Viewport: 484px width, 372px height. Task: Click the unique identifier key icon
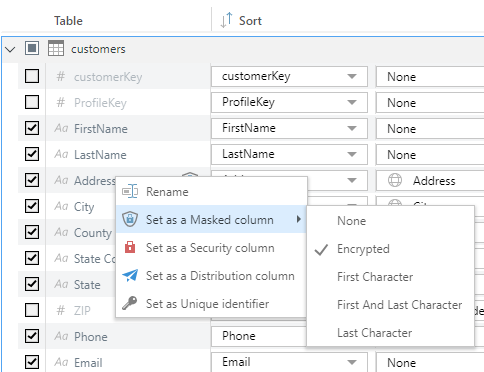pyautogui.click(x=129, y=303)
